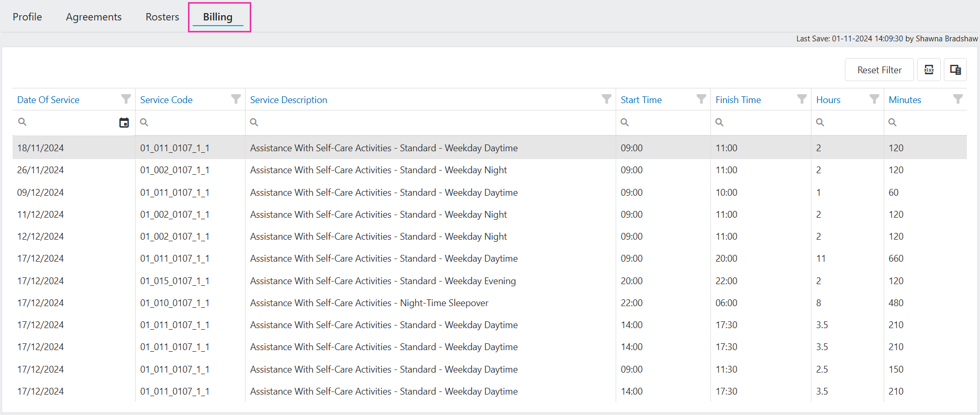
Task: Click the search icon under Service Code
Action: click(144, 122)
